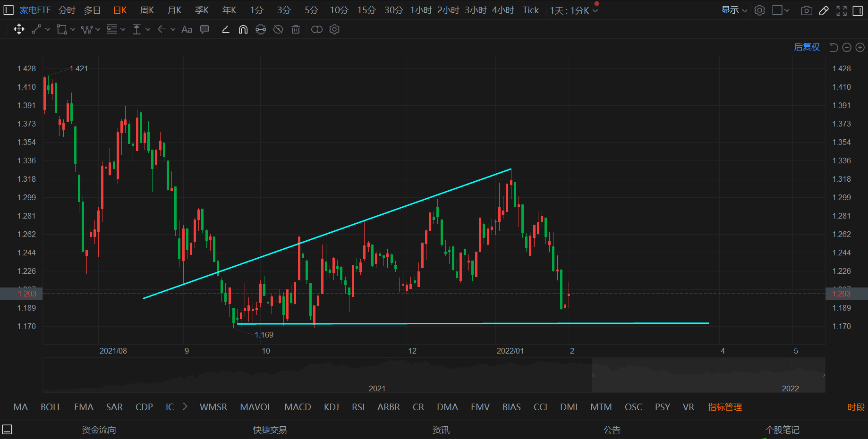Switch to 分时 intraday chart tab
Image resolution: width=868 pixels, height=439 pixels.
point(67,10)
